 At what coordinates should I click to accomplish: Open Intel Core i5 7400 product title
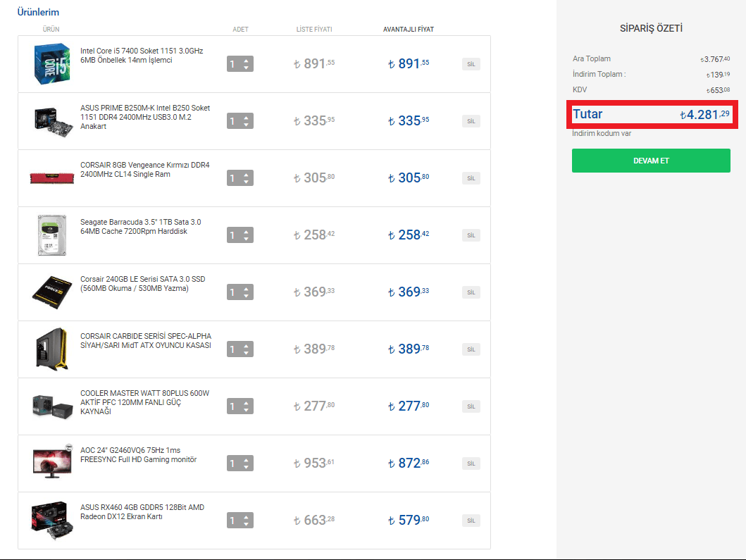tap(142, 56)
